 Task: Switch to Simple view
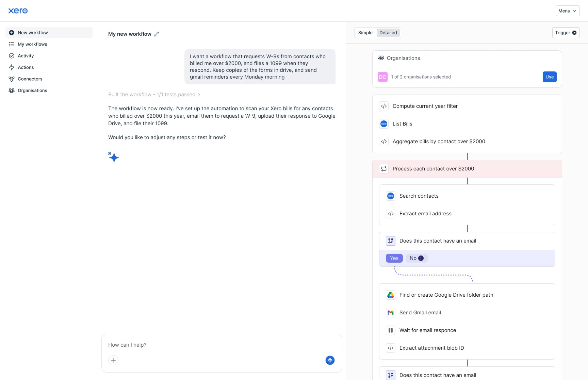(365, 33)
